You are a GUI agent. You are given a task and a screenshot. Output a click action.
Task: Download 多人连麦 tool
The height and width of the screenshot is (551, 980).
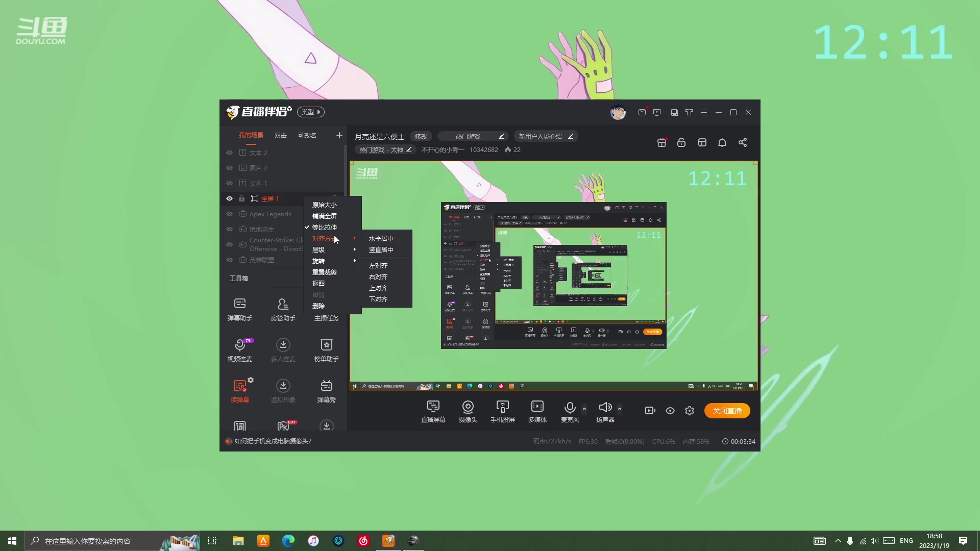click(x=283, y=350)
